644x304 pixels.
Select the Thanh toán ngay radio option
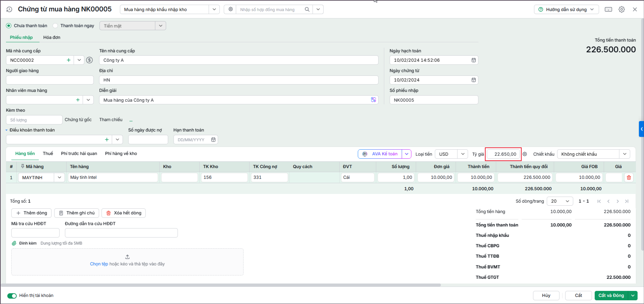[55, 26]
